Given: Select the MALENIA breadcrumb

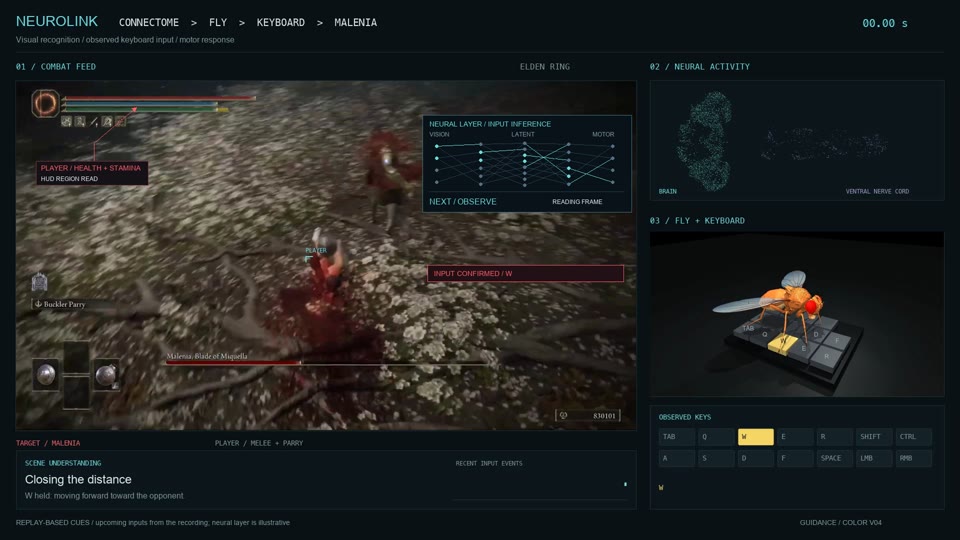Looking at the screenshot, I should 356,23.
